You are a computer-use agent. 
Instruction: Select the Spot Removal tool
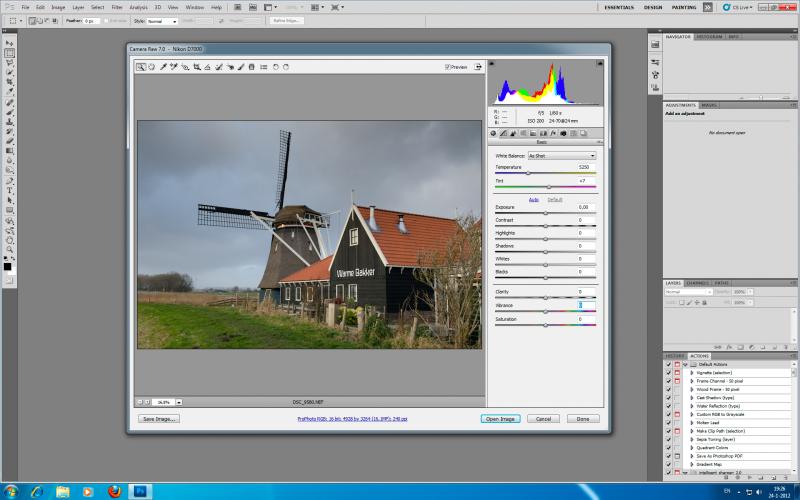pos(218,67)
